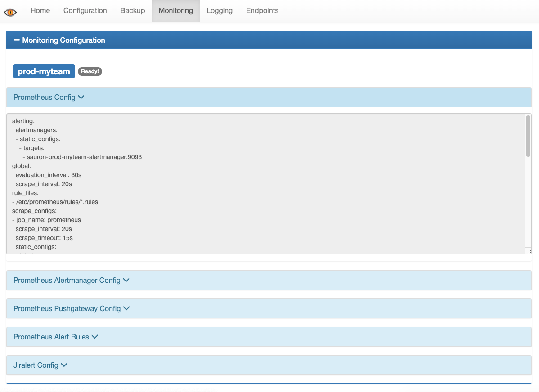Click the prod-myteam button

44,71
